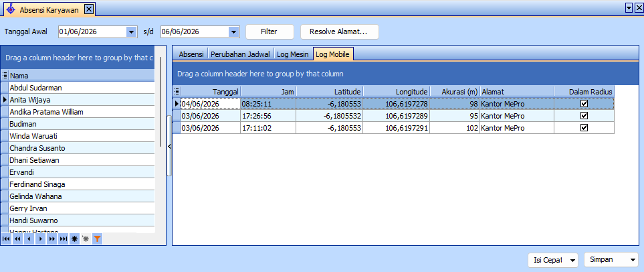Sort by the Latitude column header
644x272 pixels.
coord(330,91)
